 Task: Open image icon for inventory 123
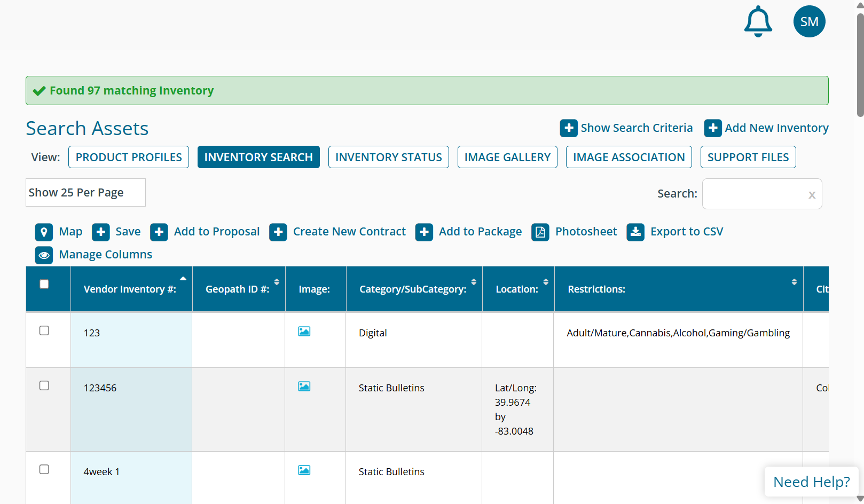(x=304, y=332)
